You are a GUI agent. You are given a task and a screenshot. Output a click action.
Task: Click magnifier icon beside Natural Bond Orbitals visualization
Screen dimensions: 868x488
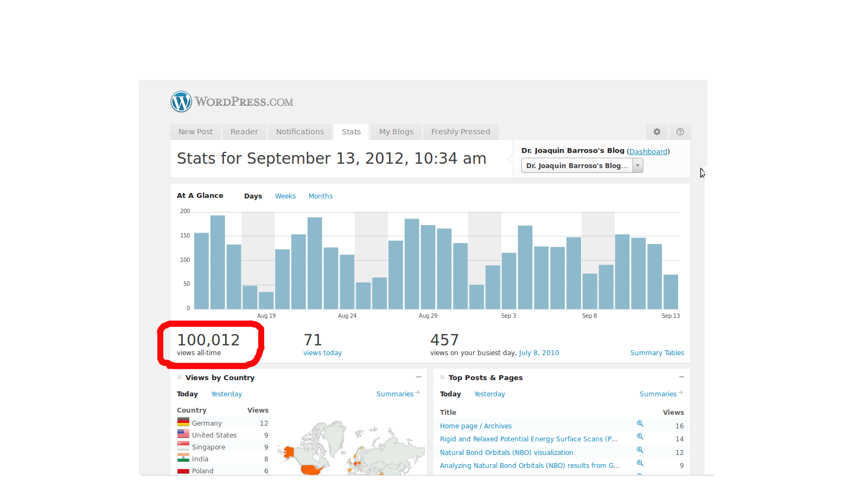click(640, 450)
